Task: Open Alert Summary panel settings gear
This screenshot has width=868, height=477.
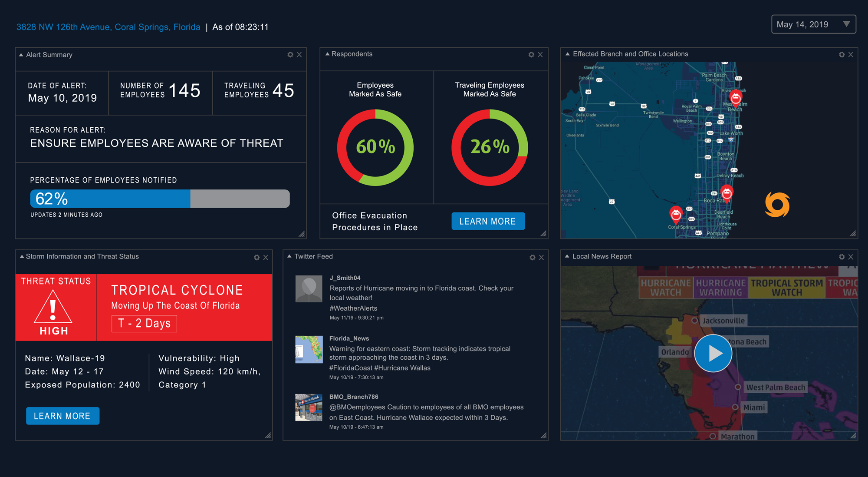Action: [x=290, y=55]
